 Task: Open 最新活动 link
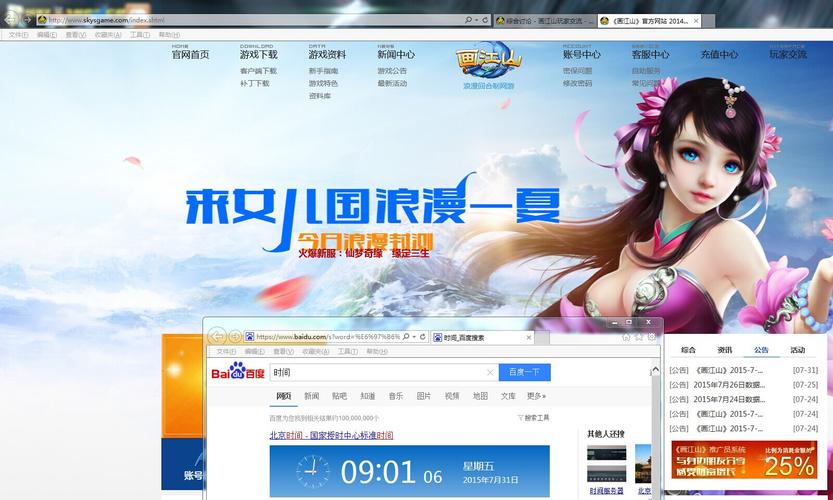tap(392, 83)
